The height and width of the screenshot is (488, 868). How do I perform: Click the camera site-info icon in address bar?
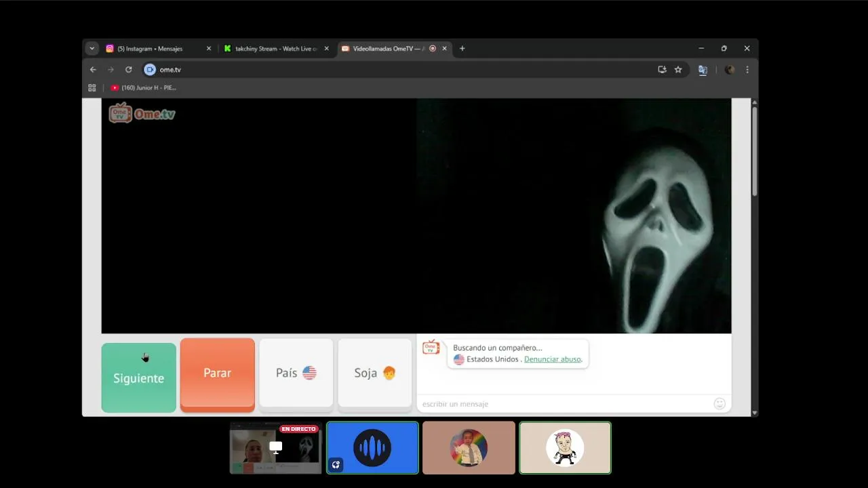pos(150,70)
